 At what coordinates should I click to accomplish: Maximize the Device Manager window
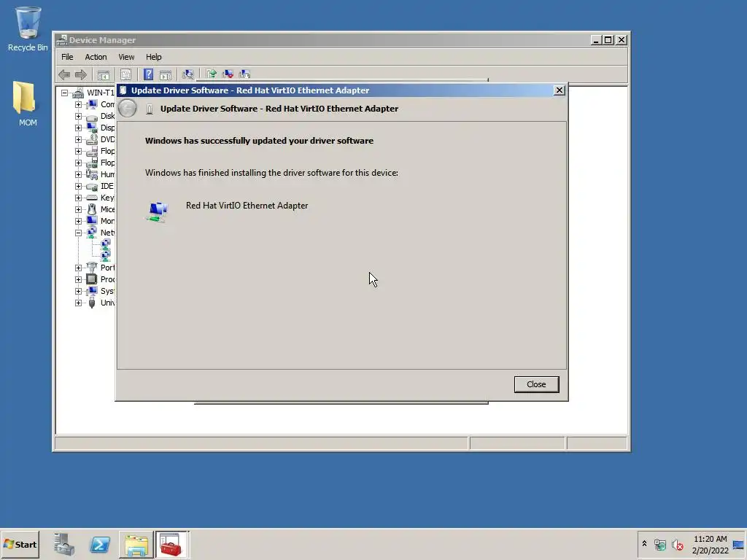pos(608,40)
